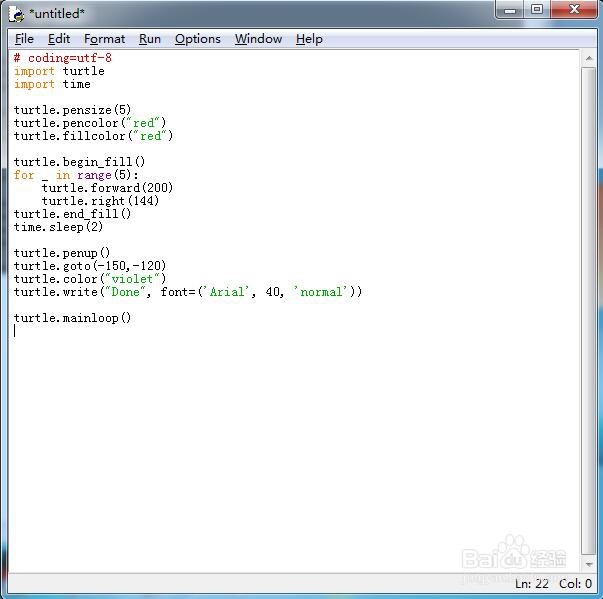This screenshot has width=603, height=599.
Task: Open the Format menu
Action: 105,39
